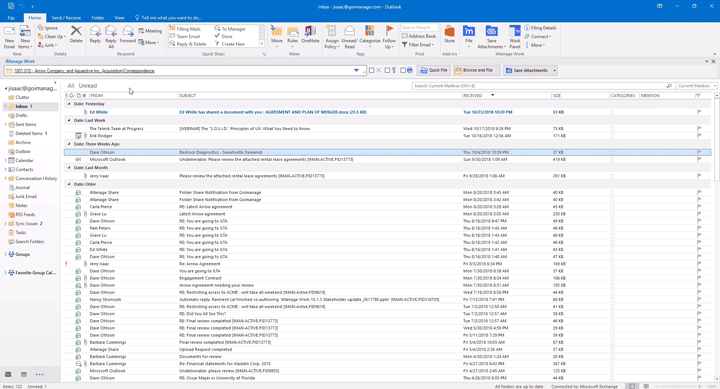Select the Filing Mails quick step
This screenshot has width=720, height=389.
[185, 29]
